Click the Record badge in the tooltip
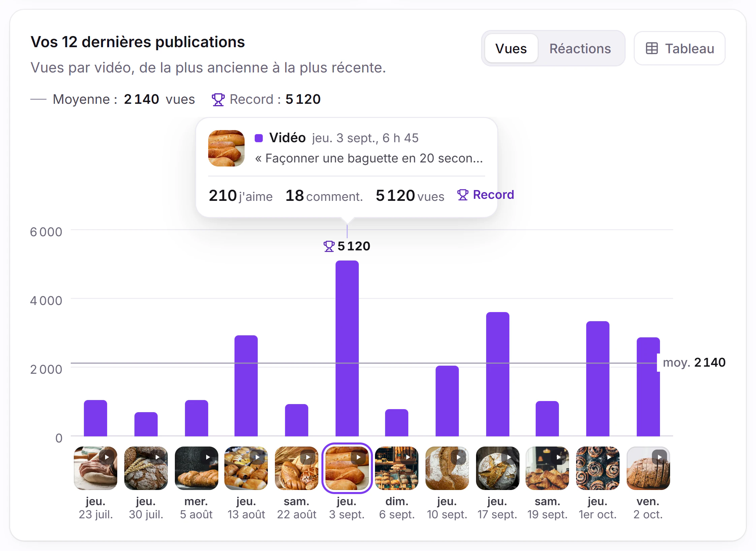756x551 pixels. [x=485, y=195]
